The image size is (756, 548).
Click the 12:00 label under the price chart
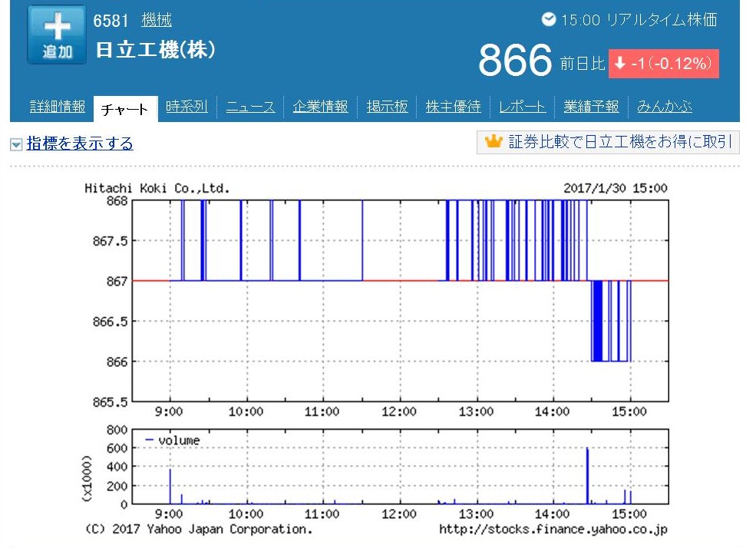tap(399, 411)
